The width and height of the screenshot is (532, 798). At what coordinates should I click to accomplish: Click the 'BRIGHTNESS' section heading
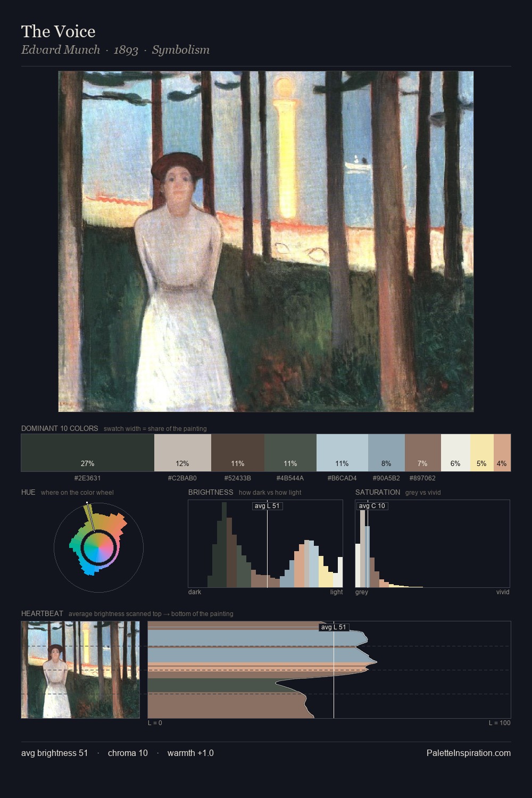(211, 492)
